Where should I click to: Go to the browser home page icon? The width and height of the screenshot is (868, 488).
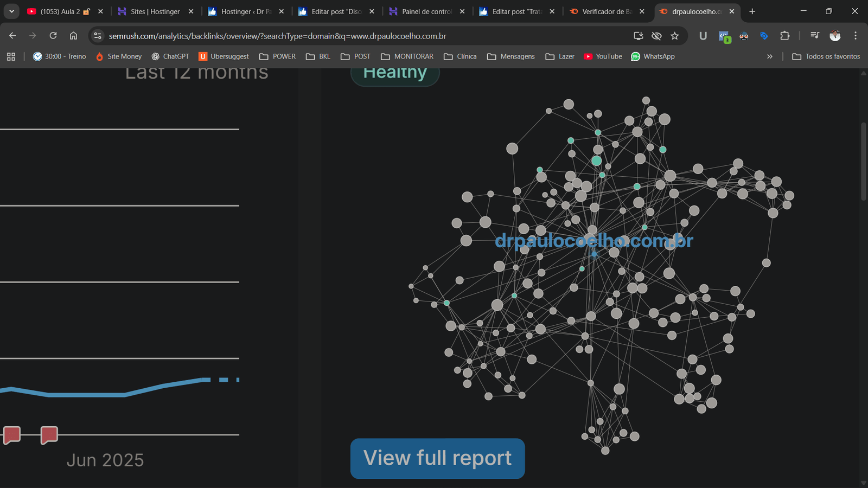(x=73, y=36)
